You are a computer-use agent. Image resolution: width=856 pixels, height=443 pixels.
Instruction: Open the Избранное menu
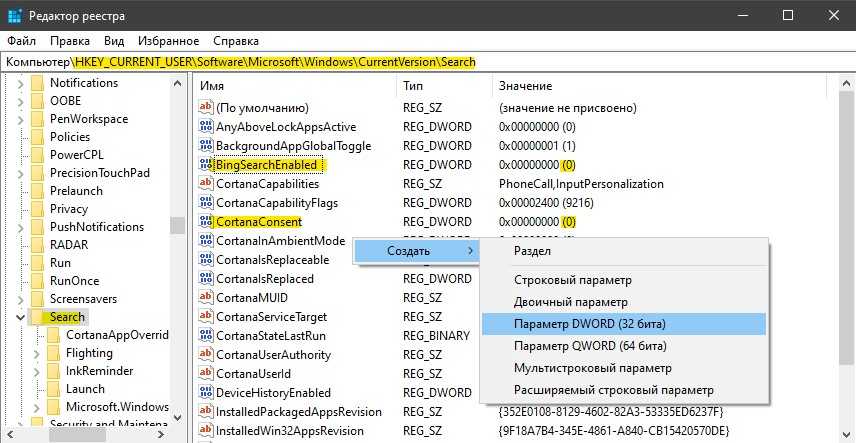(x=168, y=41)
